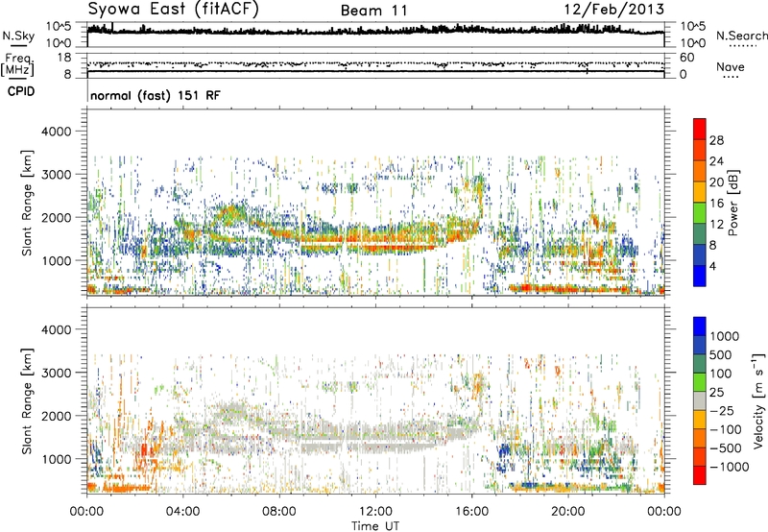Screen dimensions: 768x532
Task: Click the 'N.Search' legend label
Action: click(x=742, y=36)
